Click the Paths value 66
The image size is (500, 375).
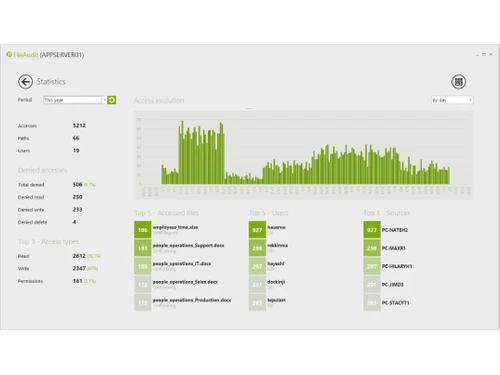pyautogui.click(x=76, y=138)
